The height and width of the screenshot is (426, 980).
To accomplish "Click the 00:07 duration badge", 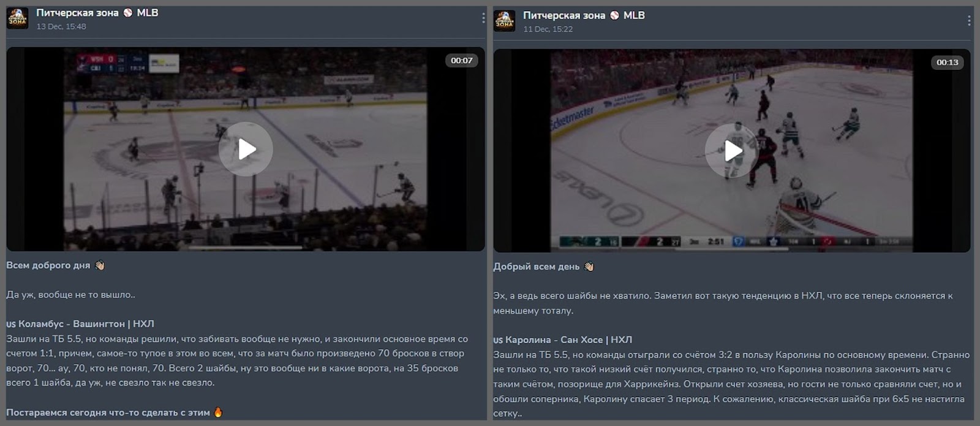I will [462, 60].
